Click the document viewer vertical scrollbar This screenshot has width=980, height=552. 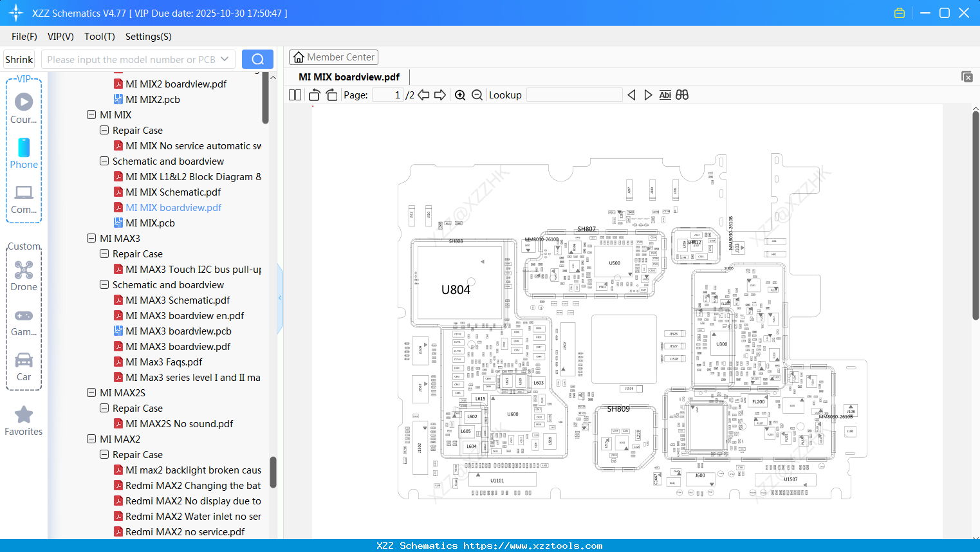click(x=975, y=216)
